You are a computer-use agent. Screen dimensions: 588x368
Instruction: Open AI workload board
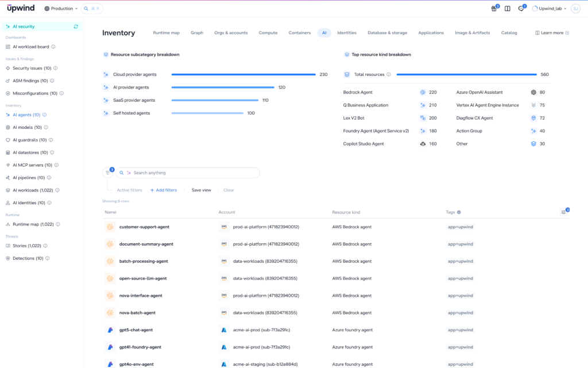point(31,47)
